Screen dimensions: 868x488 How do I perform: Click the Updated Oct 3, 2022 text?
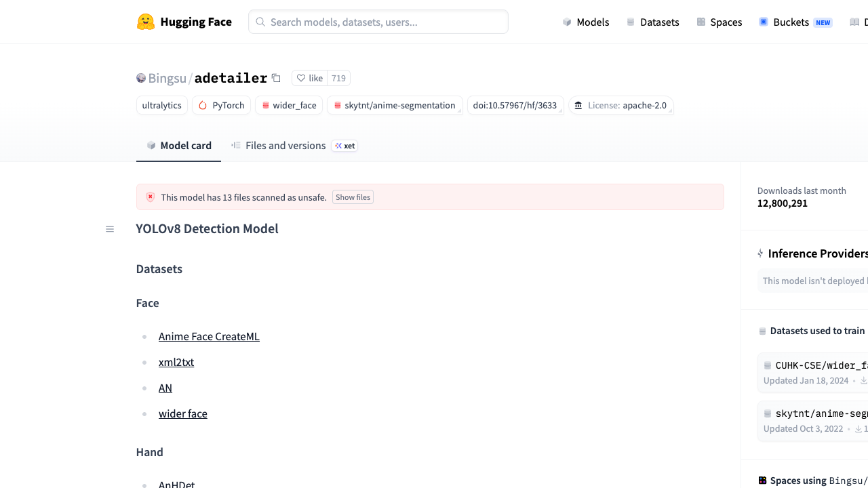[804, 429]
